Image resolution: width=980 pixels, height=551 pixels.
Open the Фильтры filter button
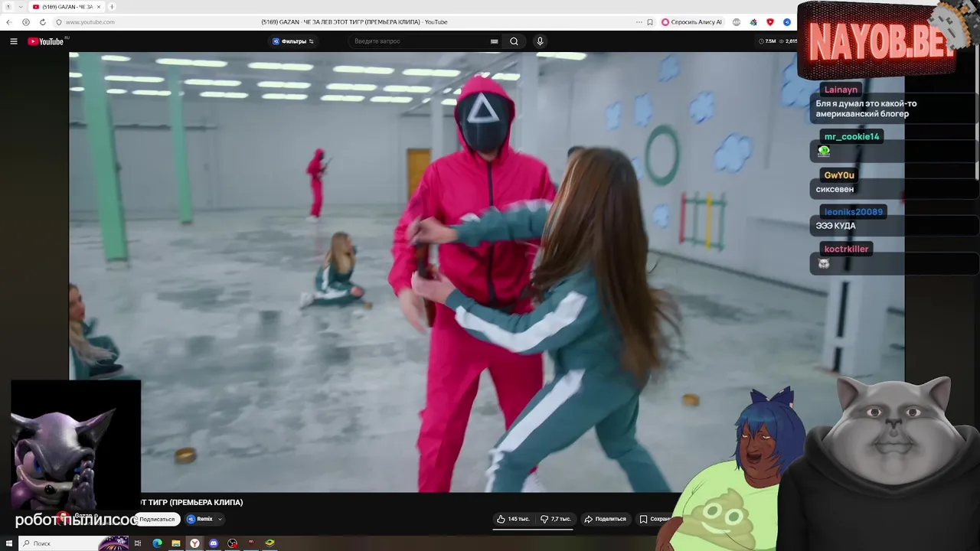(293, 41)
